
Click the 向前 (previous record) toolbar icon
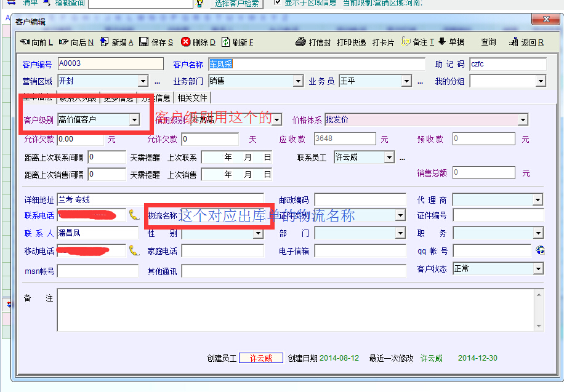pos(25,42)
